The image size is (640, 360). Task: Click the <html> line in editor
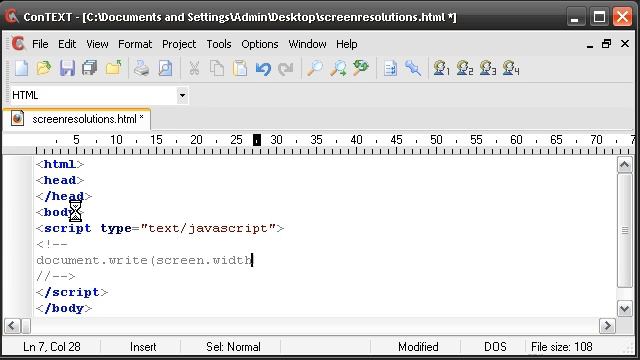click(x=60, y=164)
